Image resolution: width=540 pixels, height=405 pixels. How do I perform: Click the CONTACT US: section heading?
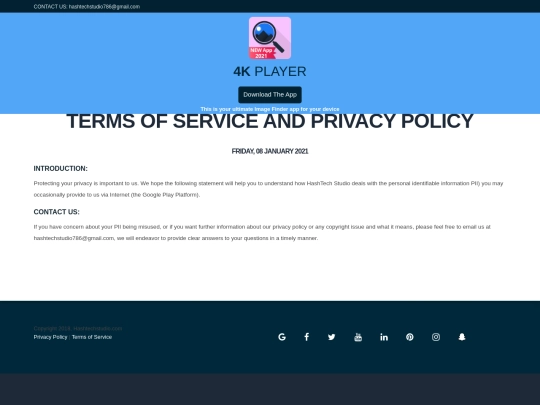point(56,212)
